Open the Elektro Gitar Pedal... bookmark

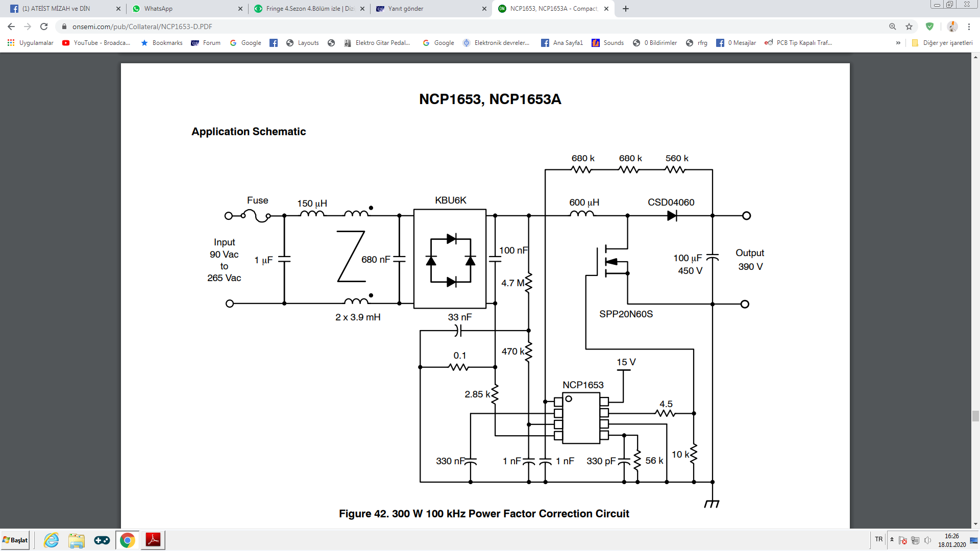377,43
